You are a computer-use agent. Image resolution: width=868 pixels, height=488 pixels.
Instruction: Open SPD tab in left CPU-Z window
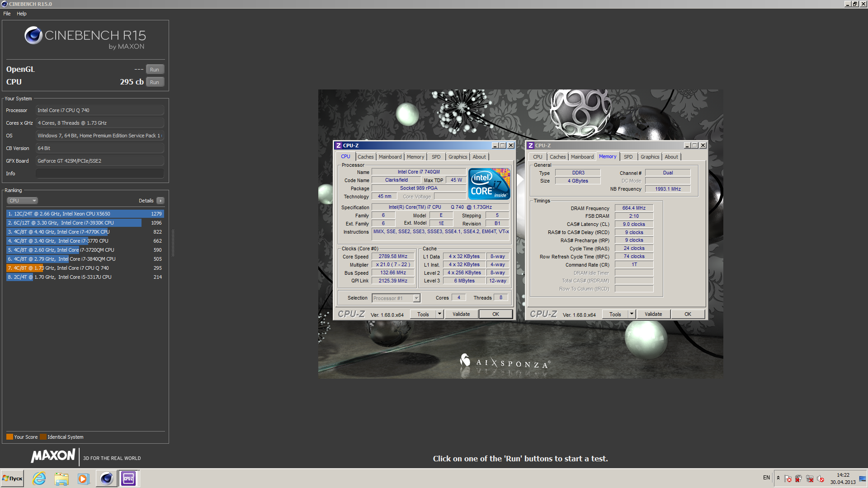436,157
